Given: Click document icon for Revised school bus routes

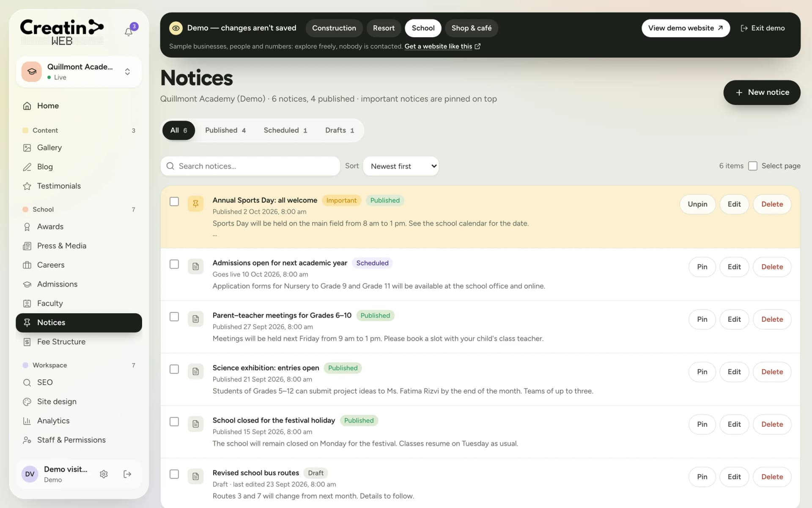Looking at the screenshot, I should tap(196, 476).
